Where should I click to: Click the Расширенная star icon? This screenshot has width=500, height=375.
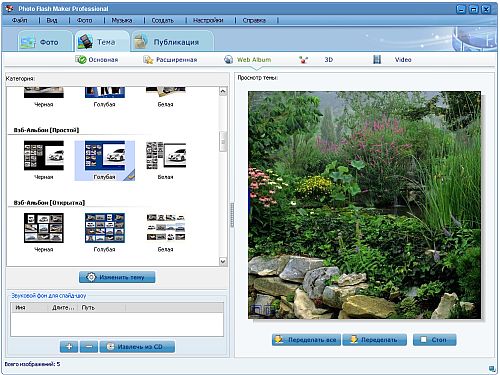point(148,60)
